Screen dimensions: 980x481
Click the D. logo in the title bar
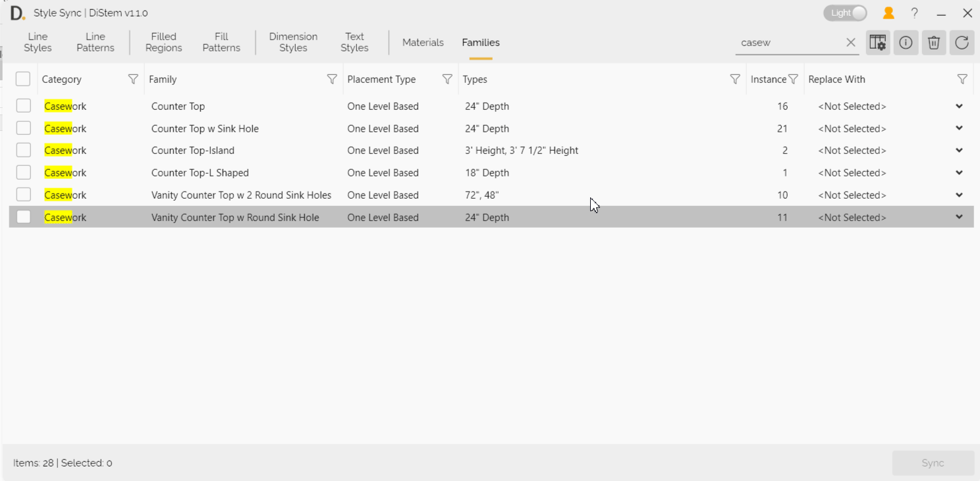tap(17, 12)
